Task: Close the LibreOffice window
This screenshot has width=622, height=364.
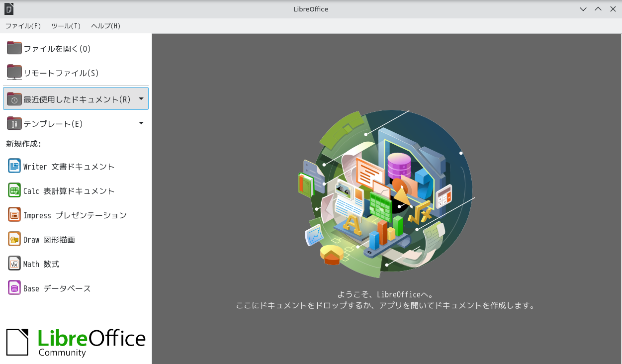Action: click(613, 9)
